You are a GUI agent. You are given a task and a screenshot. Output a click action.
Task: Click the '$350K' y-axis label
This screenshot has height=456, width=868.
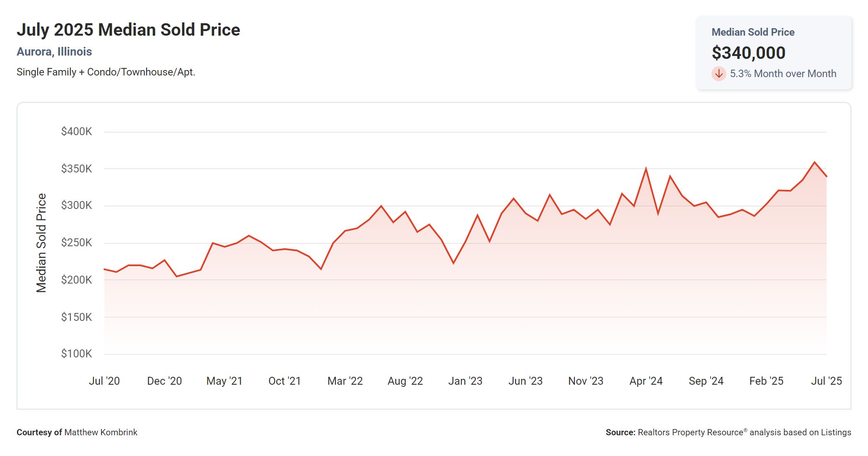77,169
